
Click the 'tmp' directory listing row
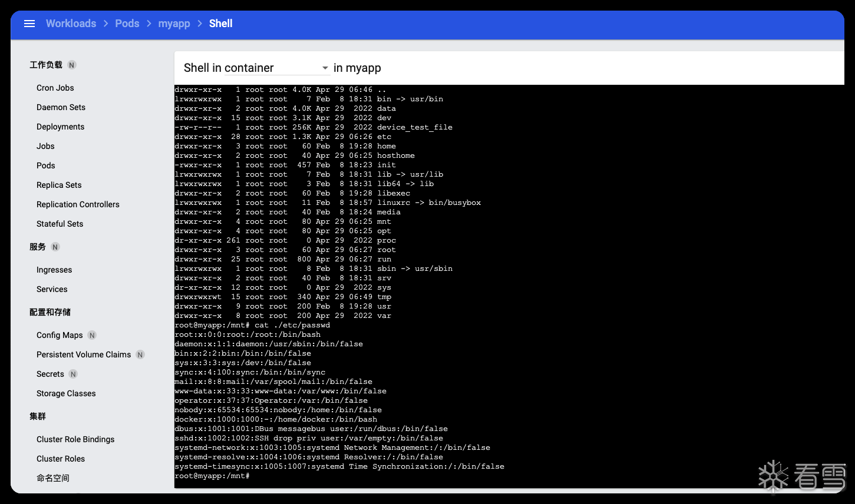(x=283, y=297)
